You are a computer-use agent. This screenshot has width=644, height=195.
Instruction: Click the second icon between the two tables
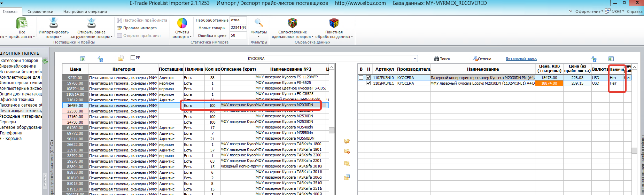click(347, 151)
